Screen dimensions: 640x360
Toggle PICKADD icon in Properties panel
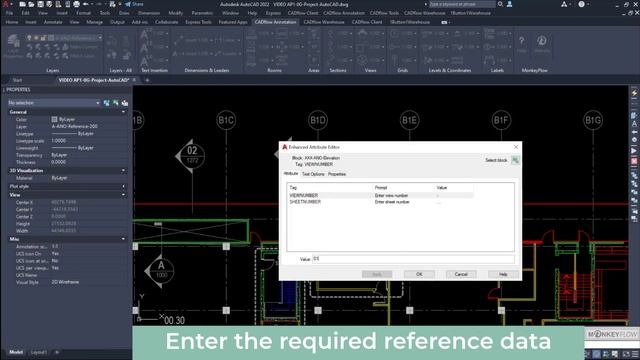(107, 103)
